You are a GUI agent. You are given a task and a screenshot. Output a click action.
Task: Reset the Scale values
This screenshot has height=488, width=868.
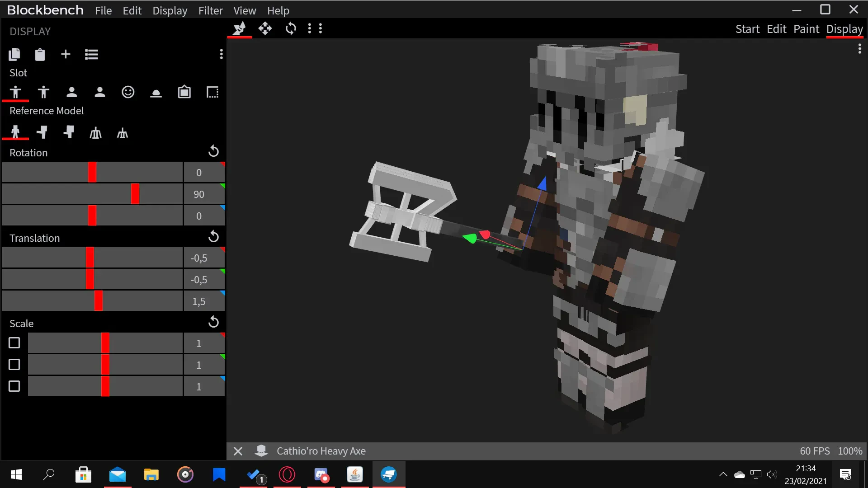(x=213, y=322)
